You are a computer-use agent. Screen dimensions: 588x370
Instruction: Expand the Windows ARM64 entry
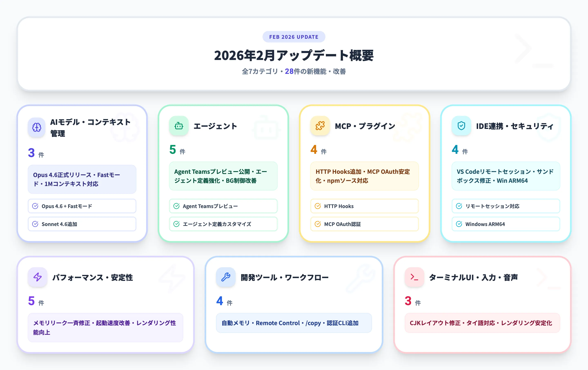505,224
